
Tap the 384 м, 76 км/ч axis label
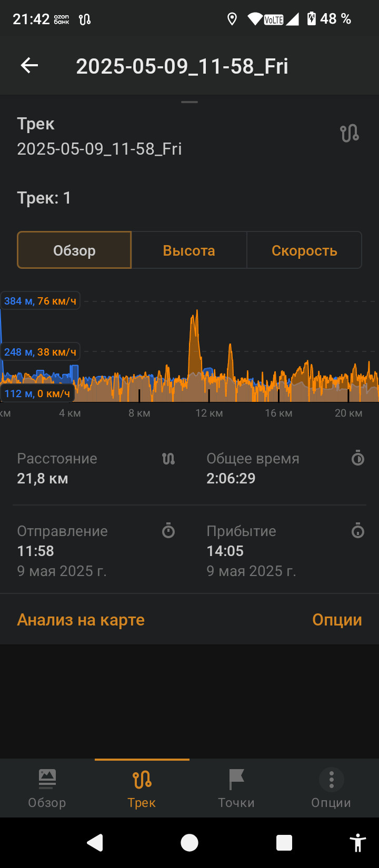coord(41,301)
